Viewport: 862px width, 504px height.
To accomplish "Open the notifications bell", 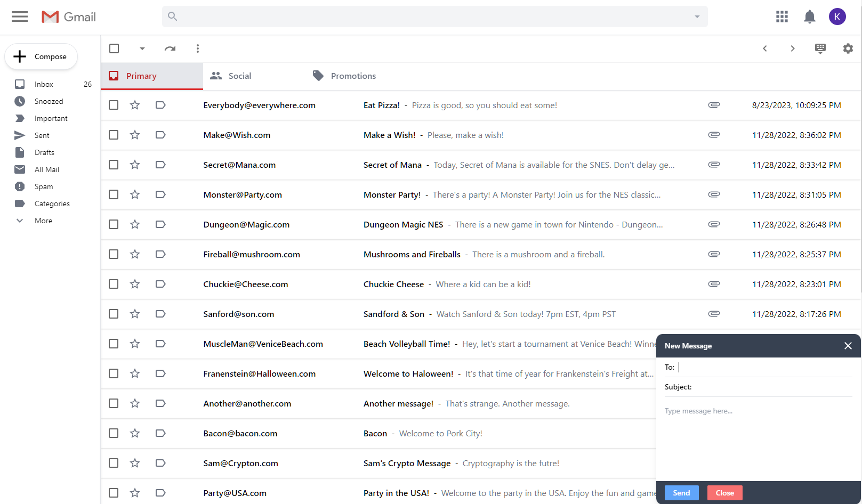I will pyautogui.click(x=809, y=17).
